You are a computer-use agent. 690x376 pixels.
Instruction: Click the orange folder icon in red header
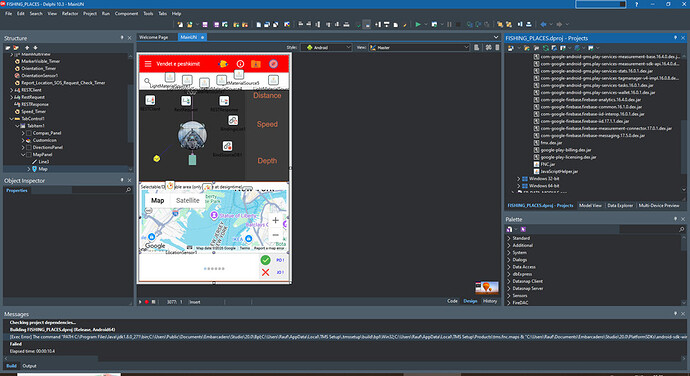(x=256, y=64)
